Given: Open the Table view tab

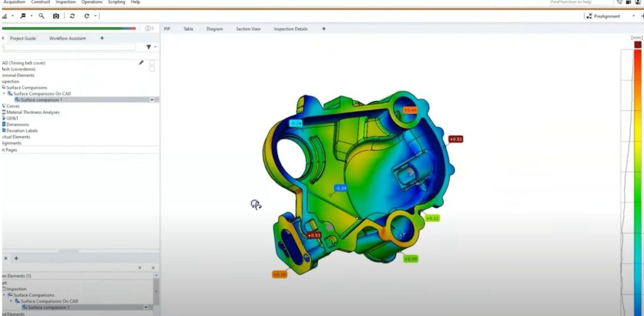Looking at the screenshot, I should point(189,29).
